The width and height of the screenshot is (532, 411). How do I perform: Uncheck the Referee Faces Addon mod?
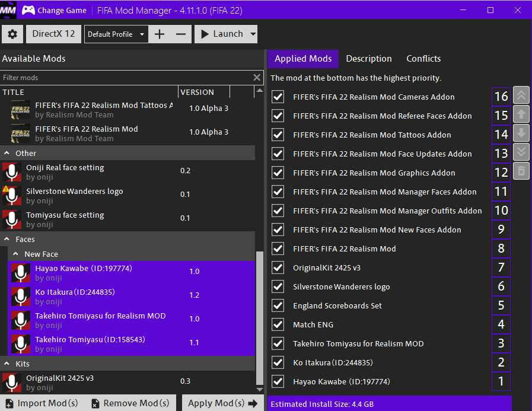(278, 116)
